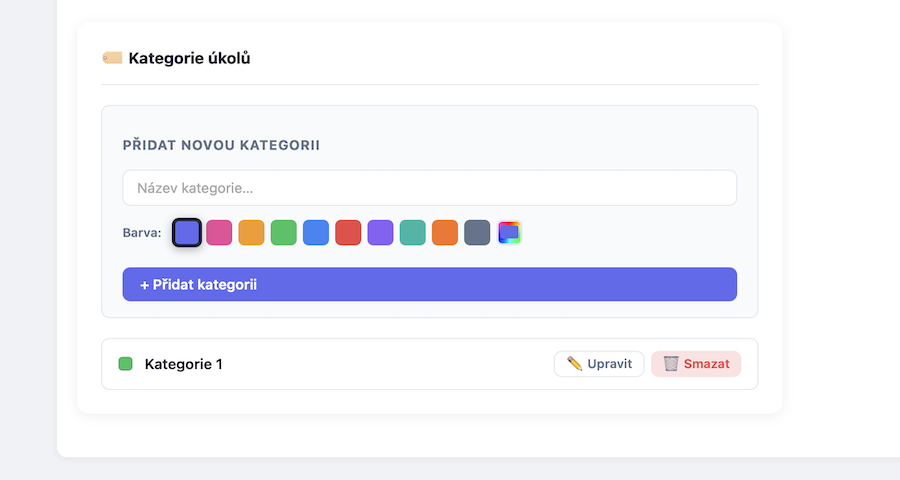
Task: Select the violet purple color swatch
Action: [x=380, y=233]
